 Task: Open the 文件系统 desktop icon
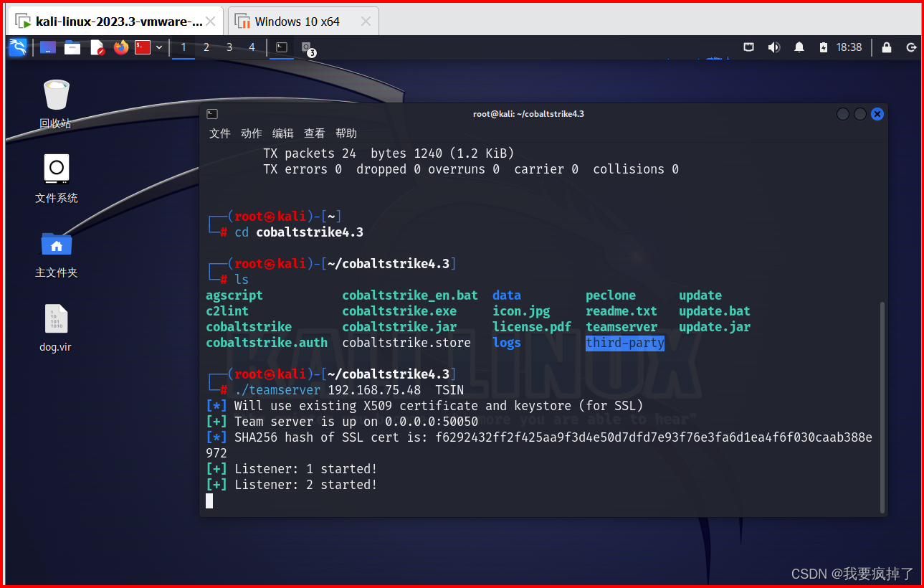click(x=56, y=179)
